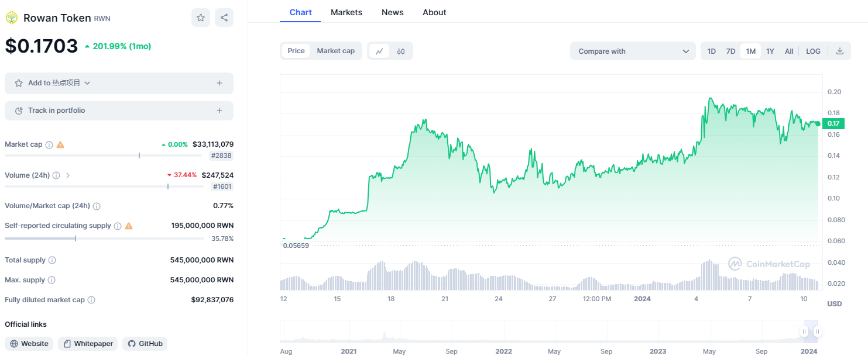
Task: Open Compare with dropdown
Action: 633,51
